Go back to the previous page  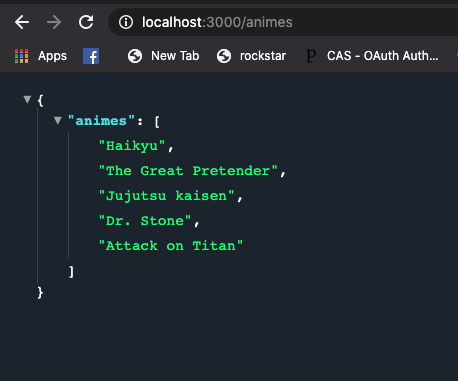(22, 22)
